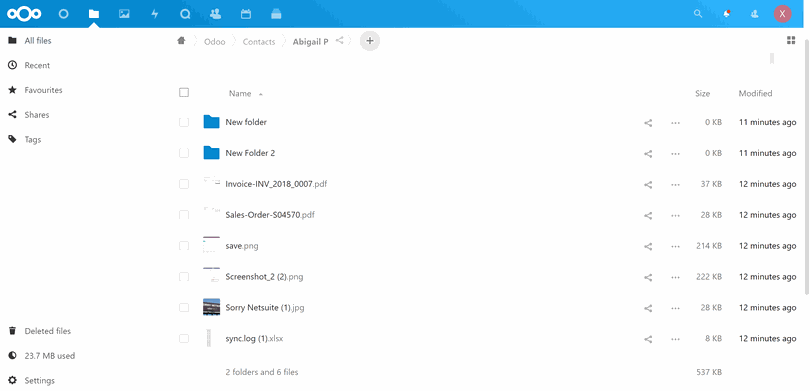The height and width of the screenshot is (391, 810).
Task: Share Screenshot_2 (2).png file
Action: [x=648, y=278]
